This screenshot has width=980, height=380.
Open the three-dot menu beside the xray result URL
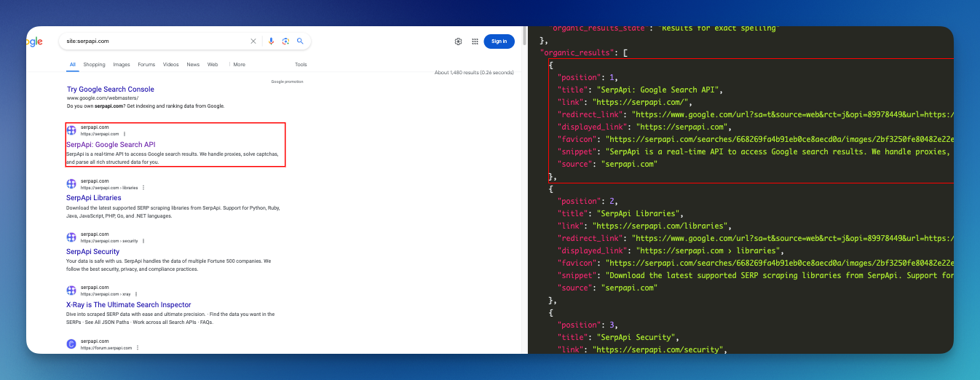tap(137, 294)
